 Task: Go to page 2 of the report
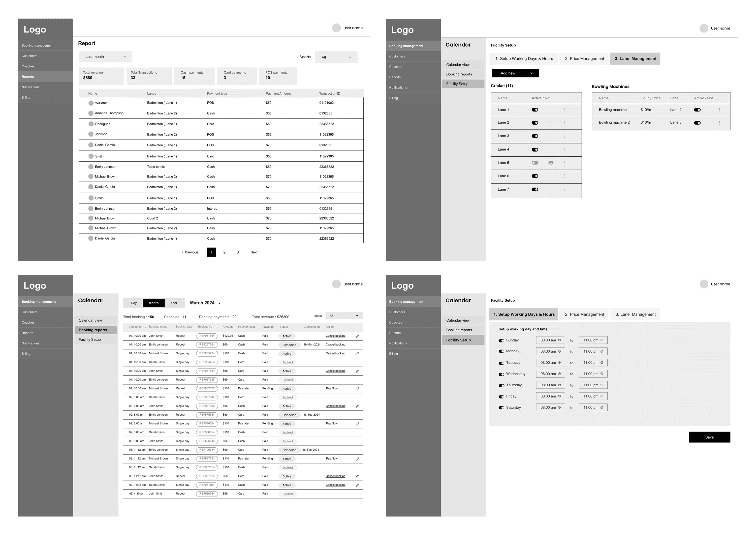pyautogui.click(x=224, y=252)
